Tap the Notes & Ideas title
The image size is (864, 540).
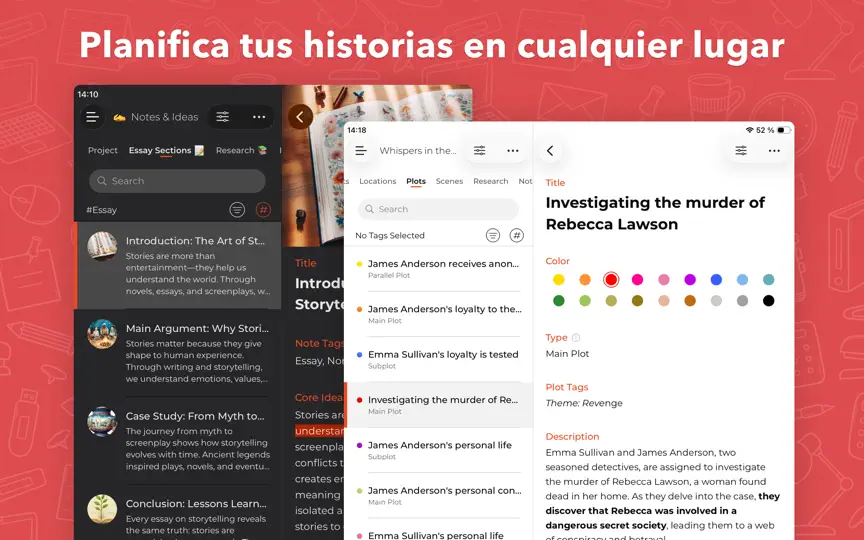point(164,117)
